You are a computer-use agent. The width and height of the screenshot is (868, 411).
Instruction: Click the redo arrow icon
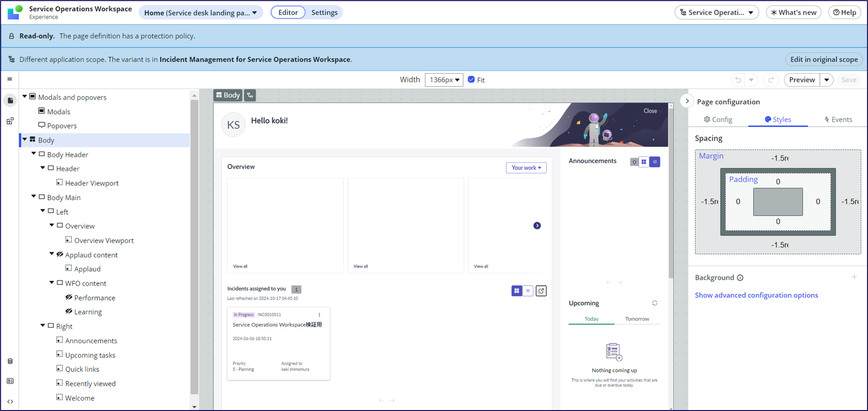771,80
